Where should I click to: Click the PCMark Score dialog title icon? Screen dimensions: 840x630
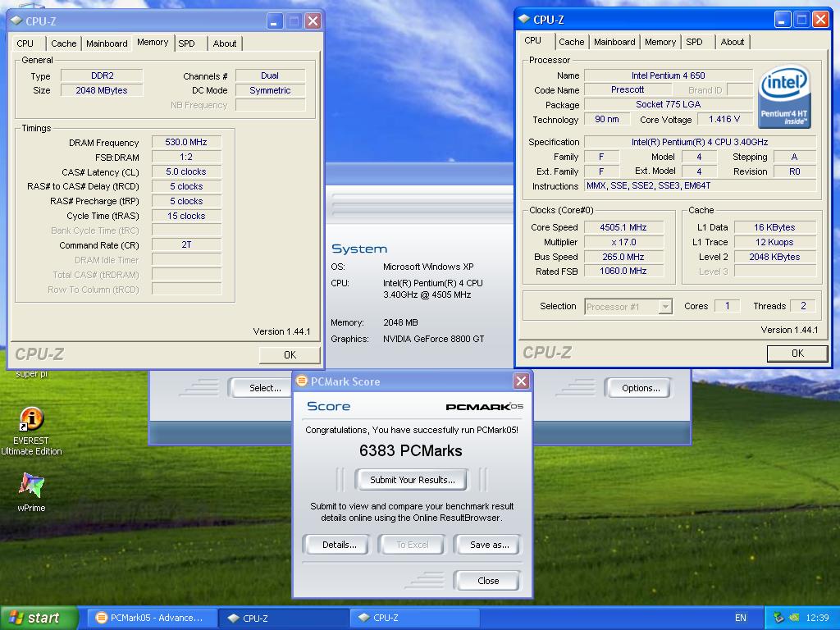coord(302,381)
